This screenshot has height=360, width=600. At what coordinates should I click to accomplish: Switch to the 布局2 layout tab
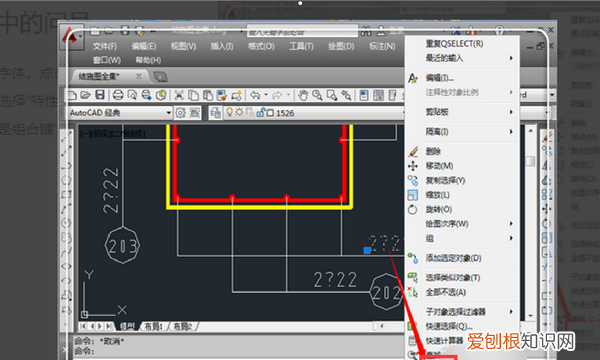[182, 326]
